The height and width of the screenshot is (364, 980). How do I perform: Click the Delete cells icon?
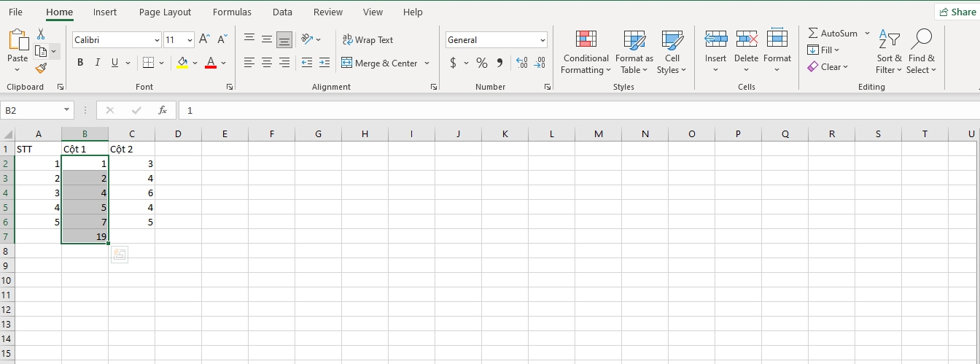coord(747,39)
